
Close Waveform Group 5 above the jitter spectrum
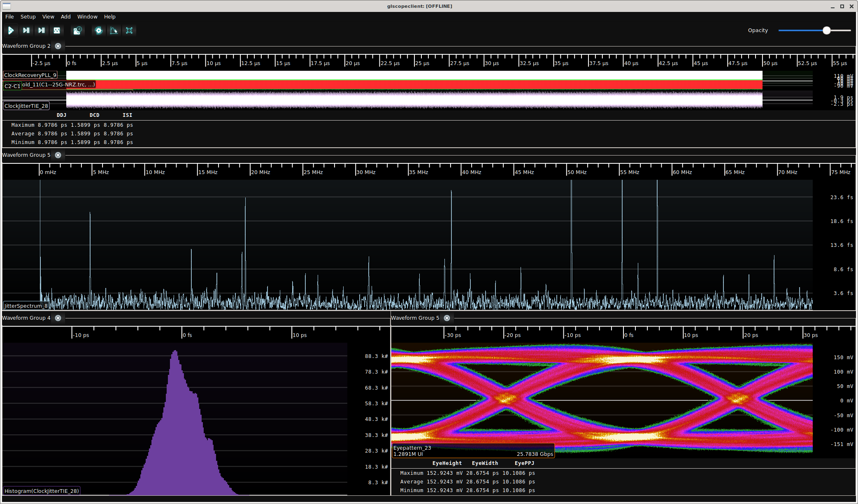(x=58, y=155)
